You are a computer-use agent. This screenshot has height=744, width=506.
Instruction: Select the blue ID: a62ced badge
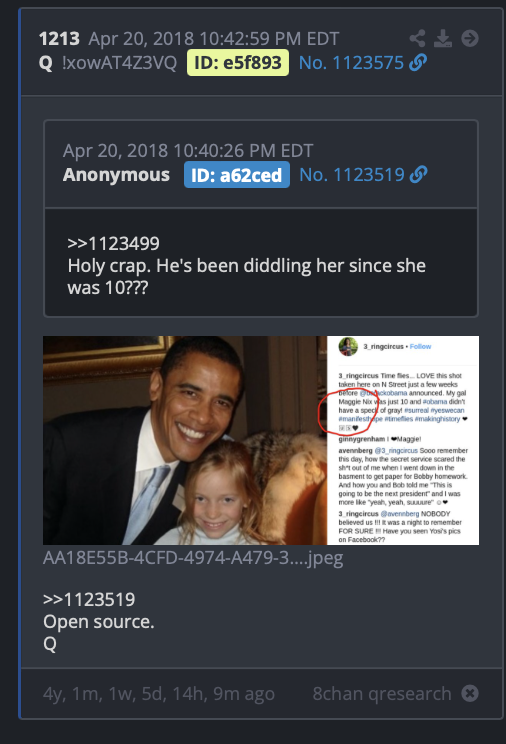[x=237, y=175]
